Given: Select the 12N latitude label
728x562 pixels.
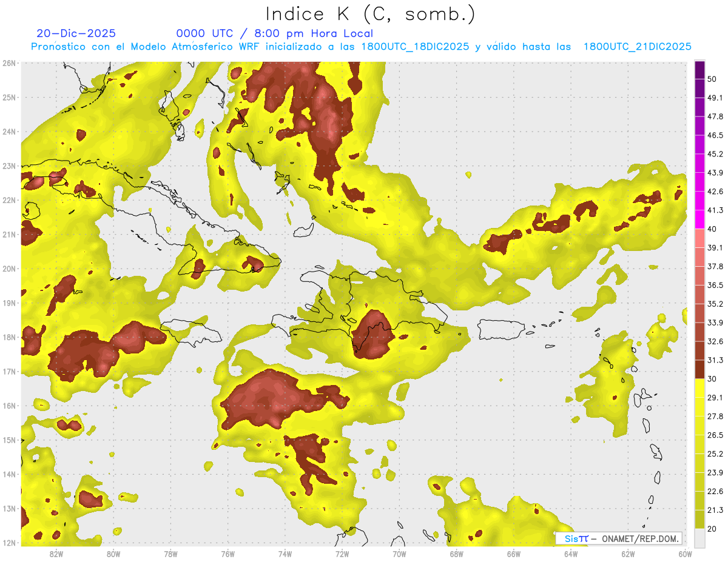Looking at the screenshot, I should point(8,543).
